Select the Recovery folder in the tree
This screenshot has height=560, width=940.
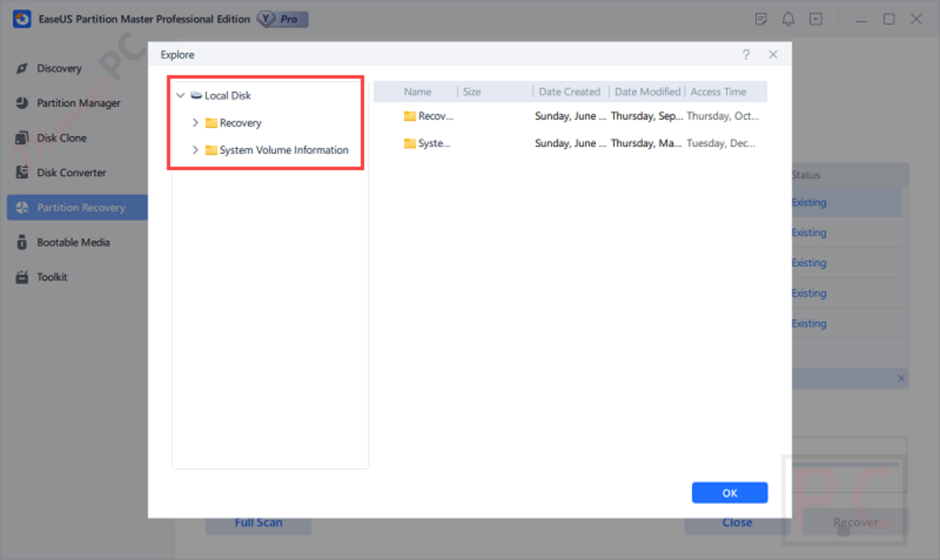click(241, 122)
